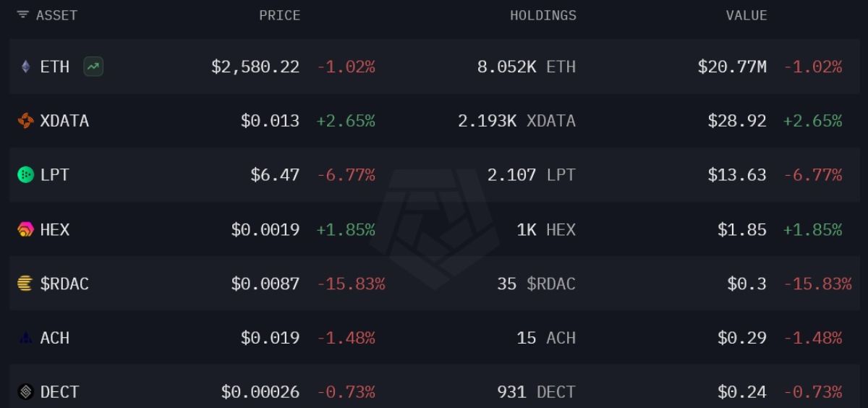
Task: Click the DECT token icon
Action: [25, 392]
